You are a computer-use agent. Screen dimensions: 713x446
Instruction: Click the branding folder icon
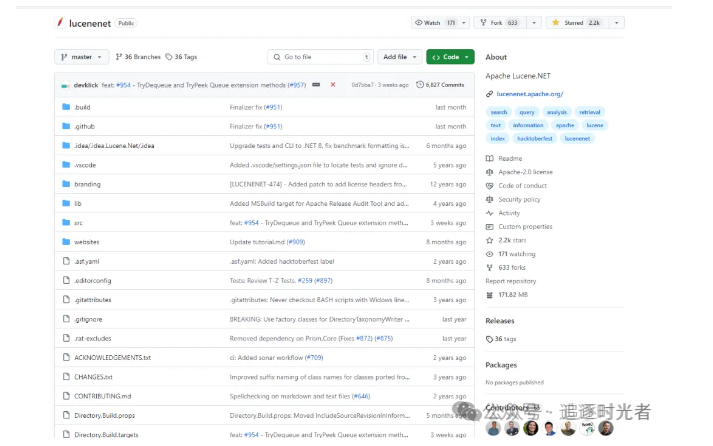click(x=66, y=184)
